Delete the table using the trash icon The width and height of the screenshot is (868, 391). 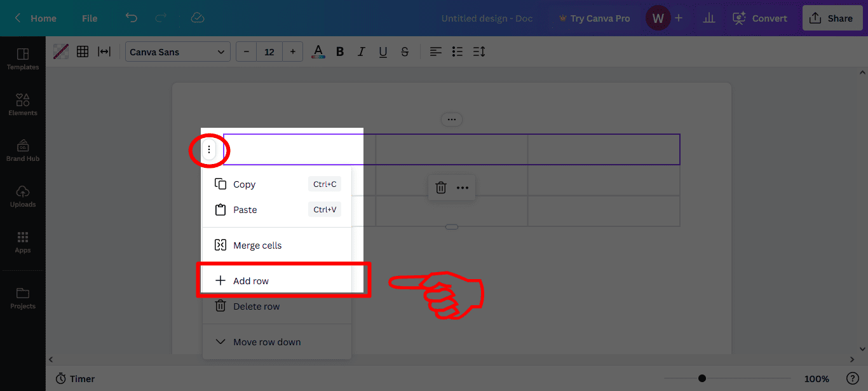click(441, 188)
